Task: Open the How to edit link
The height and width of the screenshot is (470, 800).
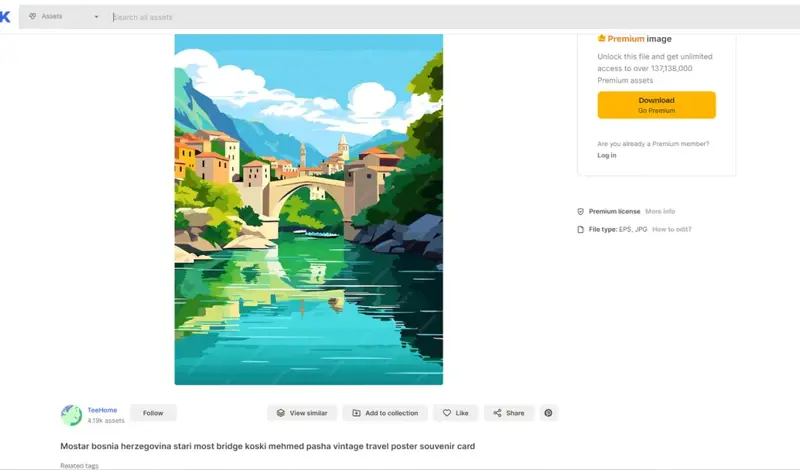Action: coord(671,230)
